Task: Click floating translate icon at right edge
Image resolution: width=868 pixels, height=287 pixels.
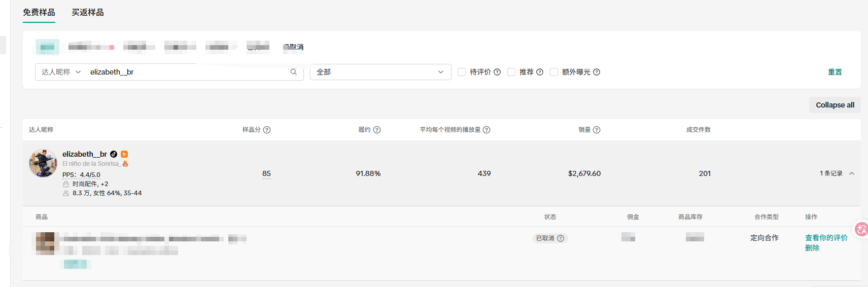Action: click(x=861, y=229)
